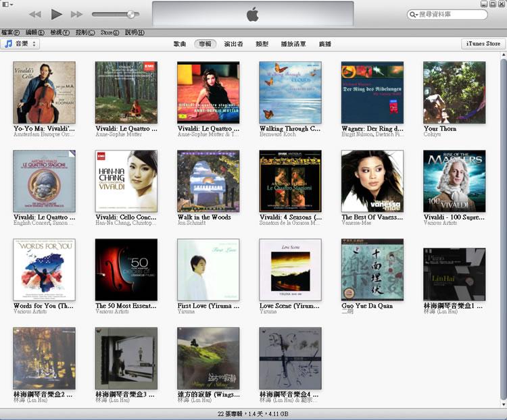
Task: Open Yiruma First Love album cover
Action: coord(208,270)
